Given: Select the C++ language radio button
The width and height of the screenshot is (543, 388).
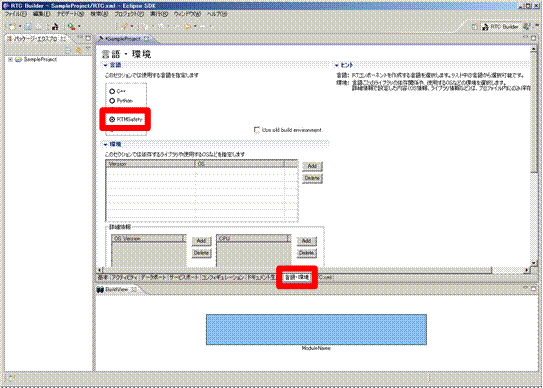Looking at the screenshot, I should [x=112, y=91].
